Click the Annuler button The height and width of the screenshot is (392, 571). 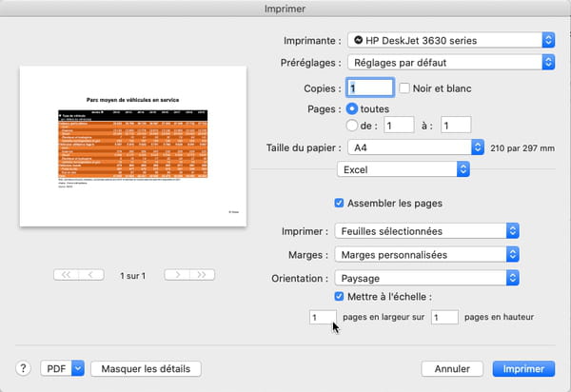tap(452, 369)
